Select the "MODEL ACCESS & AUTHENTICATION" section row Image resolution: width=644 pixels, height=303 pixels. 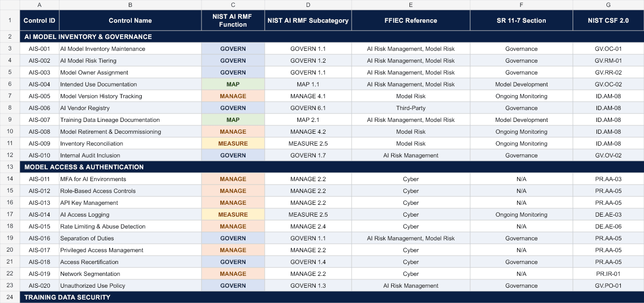[x=332, y=167]
